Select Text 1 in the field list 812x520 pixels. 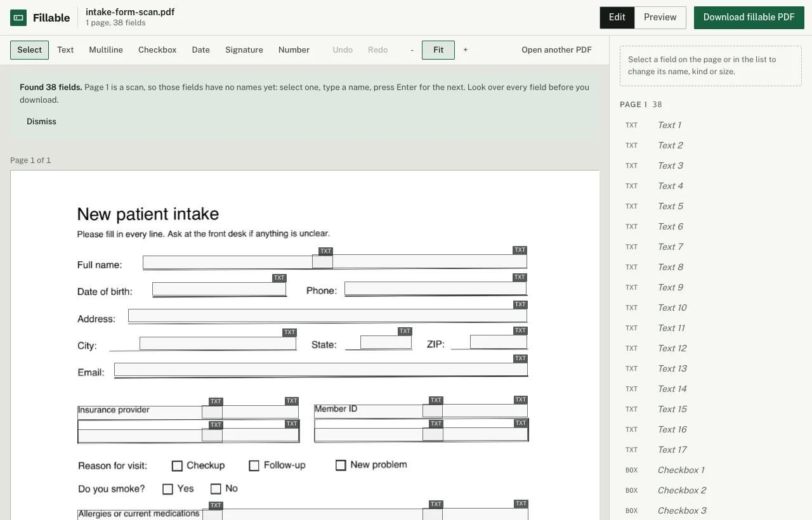pyautogui.click(x=710, y=125)
